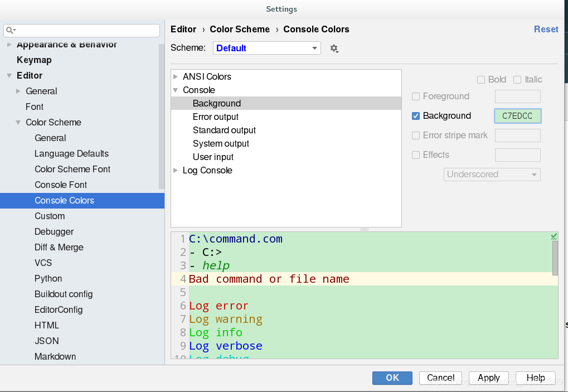Expand the Log Console node

[x=176, y=171]
